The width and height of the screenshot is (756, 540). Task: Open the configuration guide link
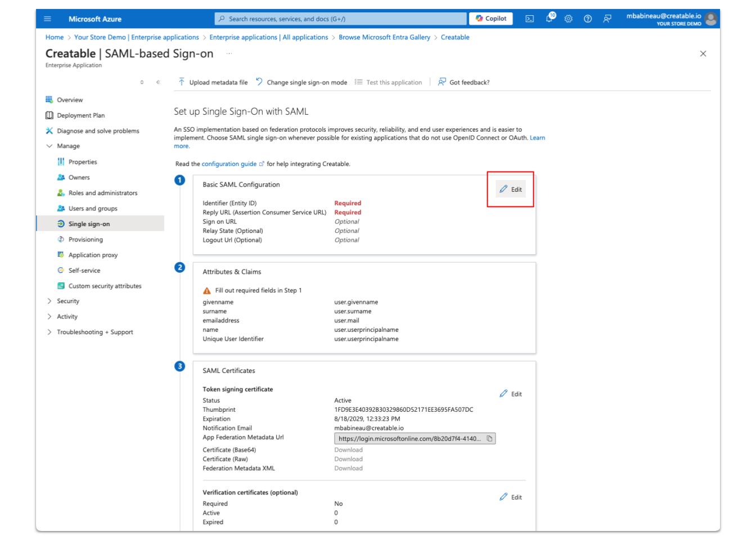coord(229,164)
